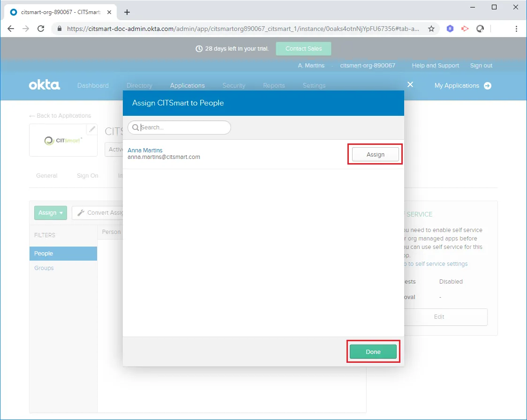Open the Settings menu
Image resolution: width=527 pixels, height=420 pixels.
314,86
